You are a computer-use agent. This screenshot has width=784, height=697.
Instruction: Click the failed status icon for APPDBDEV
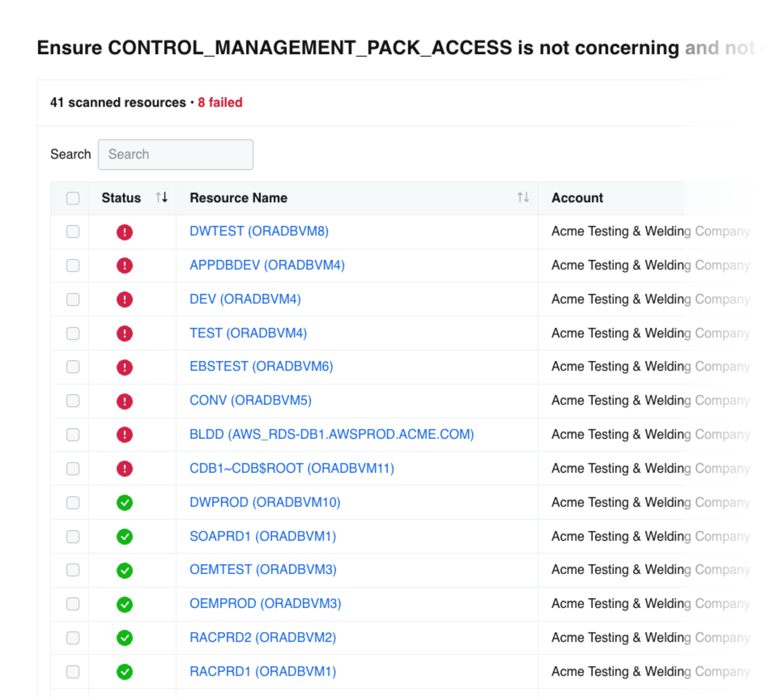click(125, 266)
